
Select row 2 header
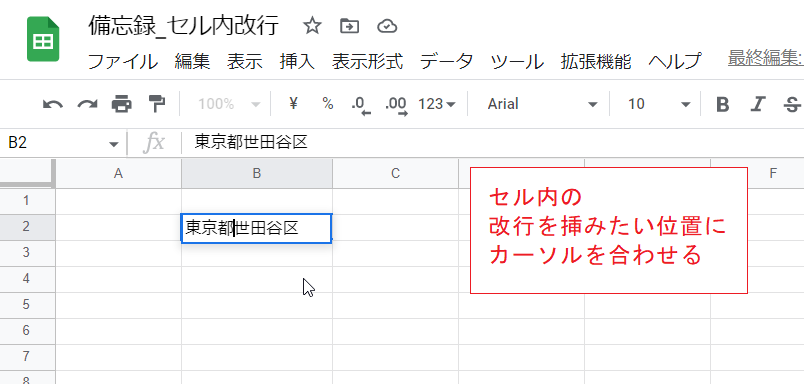coord(27,227)
